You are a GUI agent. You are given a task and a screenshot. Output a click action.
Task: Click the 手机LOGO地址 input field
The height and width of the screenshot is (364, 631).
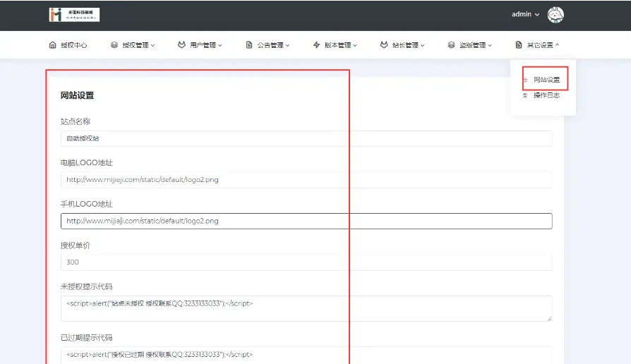pos(306,222)
